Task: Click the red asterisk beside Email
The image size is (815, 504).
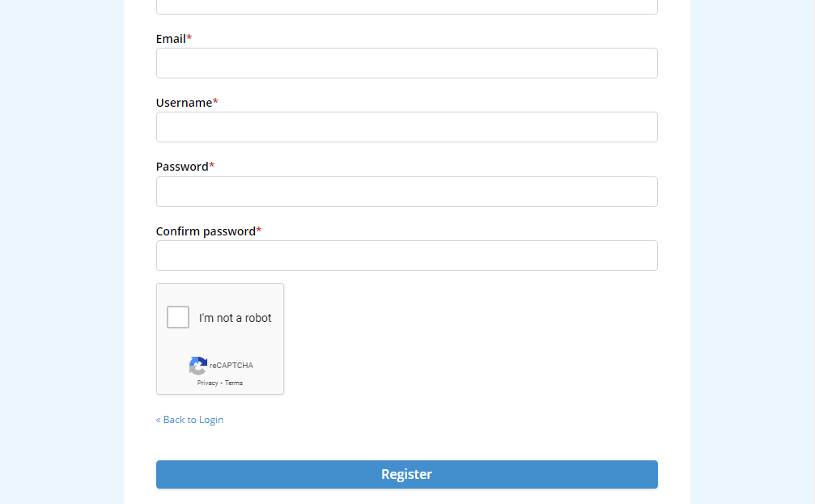Action: click(x=189, y=38)
